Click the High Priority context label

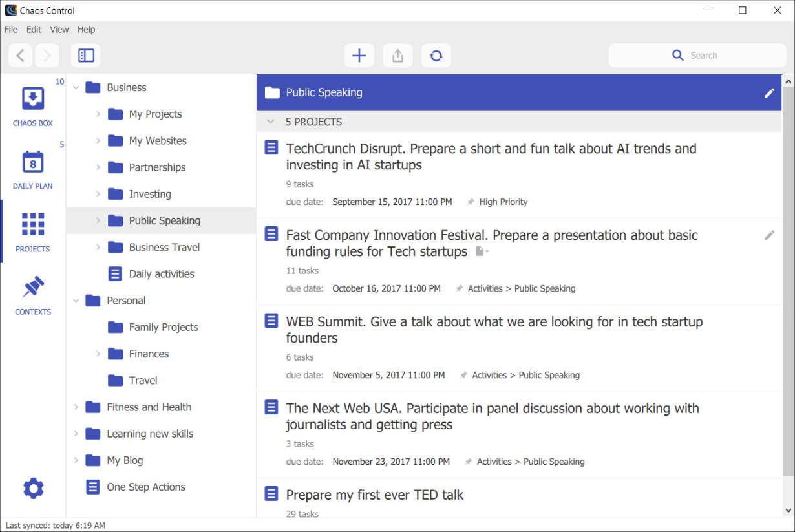tap(503, 202)
